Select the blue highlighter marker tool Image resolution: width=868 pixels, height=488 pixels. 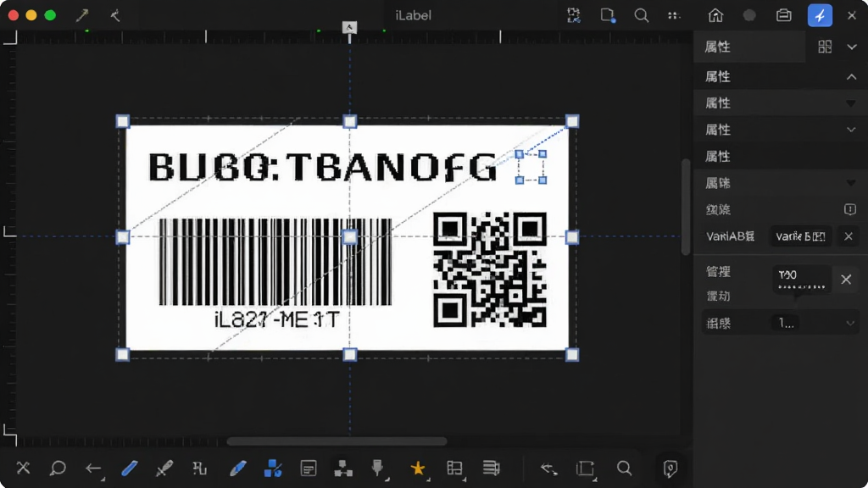point(238,468)
